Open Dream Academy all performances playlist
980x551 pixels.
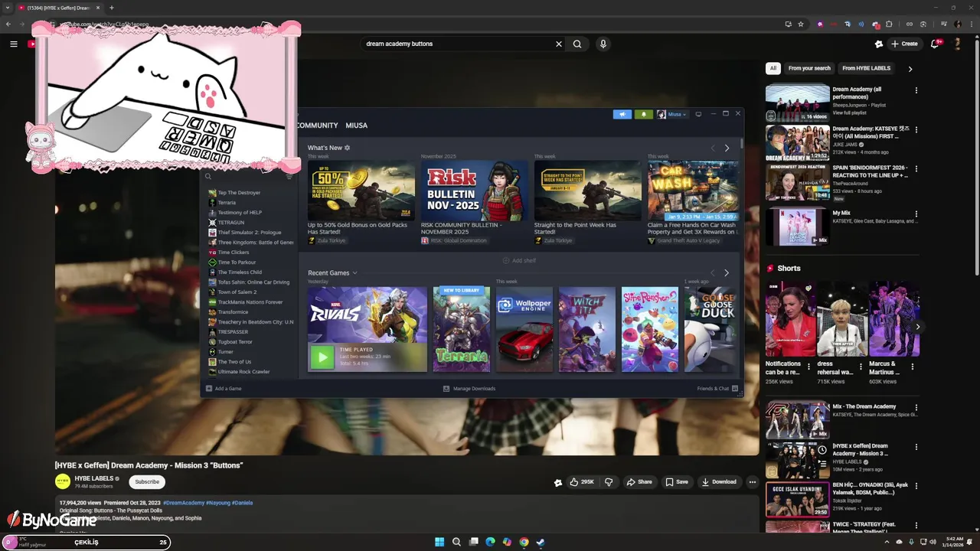coord(798,103)
